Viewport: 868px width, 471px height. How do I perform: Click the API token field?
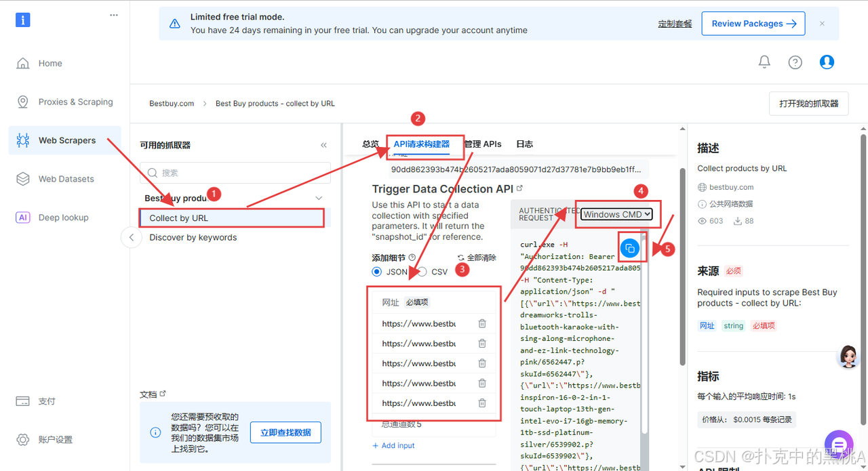[517, 169]
